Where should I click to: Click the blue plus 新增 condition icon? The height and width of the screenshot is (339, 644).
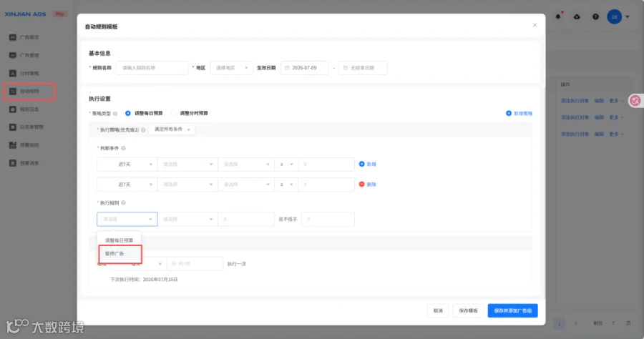362,164
